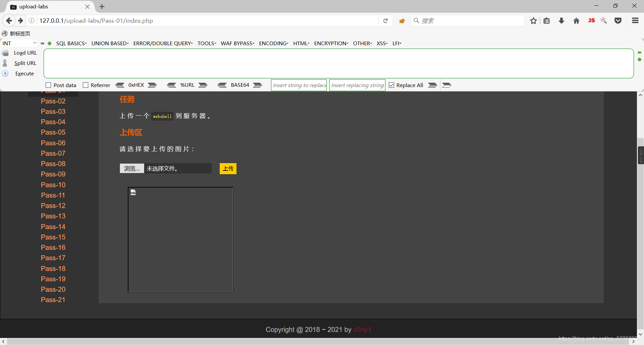Click the bookmark star icon

click(533, 21)
